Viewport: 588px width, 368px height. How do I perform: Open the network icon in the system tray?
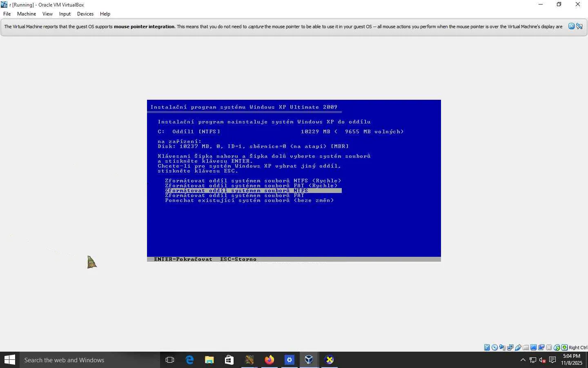click(x=533, y=360)
